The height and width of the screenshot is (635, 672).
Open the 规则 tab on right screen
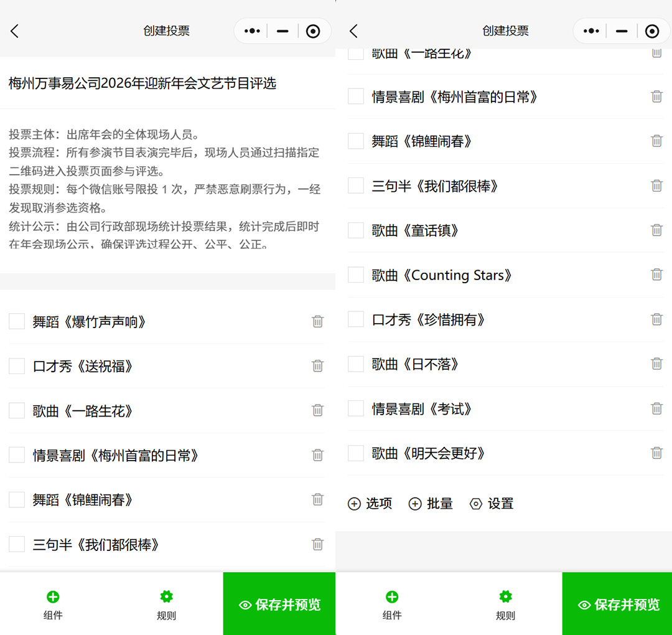click(505, 604)
